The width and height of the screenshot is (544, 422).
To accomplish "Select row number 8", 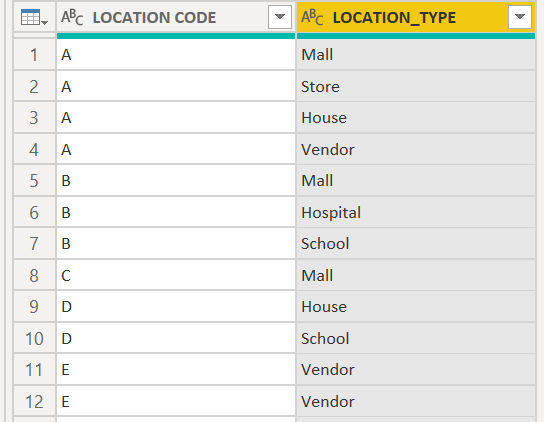I will pos(34,276).
